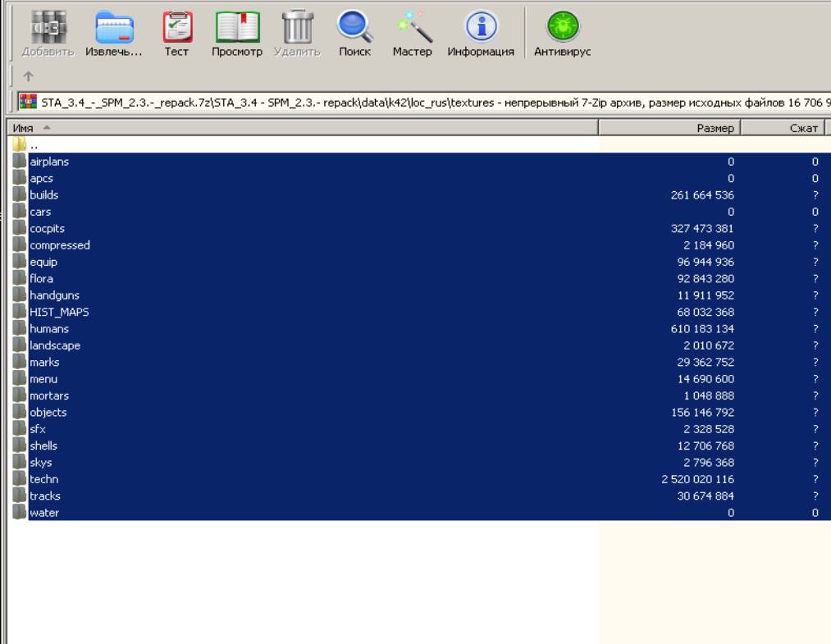Select the sfx folder name
Viewport: 831px width, 644px height.
38,429
